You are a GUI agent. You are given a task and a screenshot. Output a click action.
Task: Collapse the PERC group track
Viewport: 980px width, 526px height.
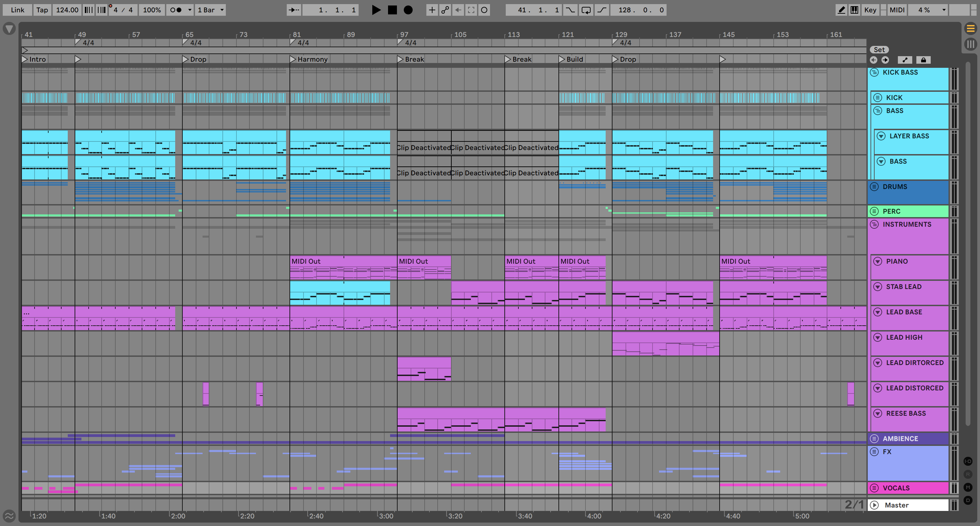[x=874, y=211]
